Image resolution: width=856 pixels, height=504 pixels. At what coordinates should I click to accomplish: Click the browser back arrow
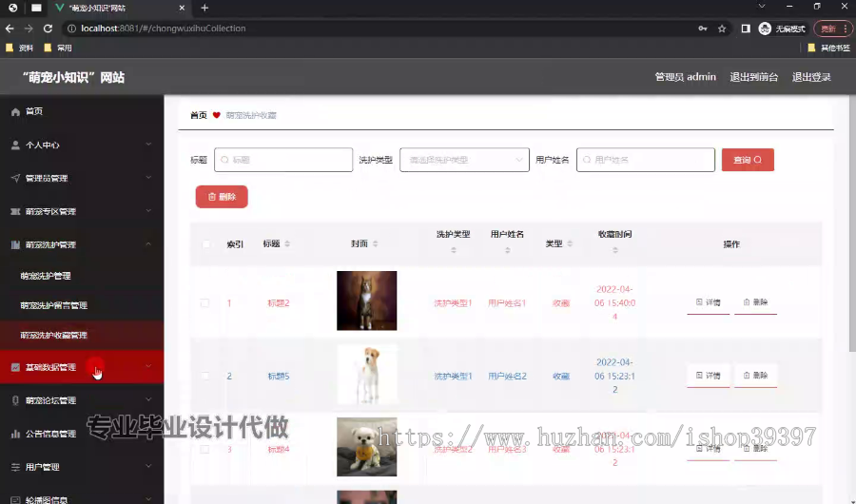coord(10,29)
